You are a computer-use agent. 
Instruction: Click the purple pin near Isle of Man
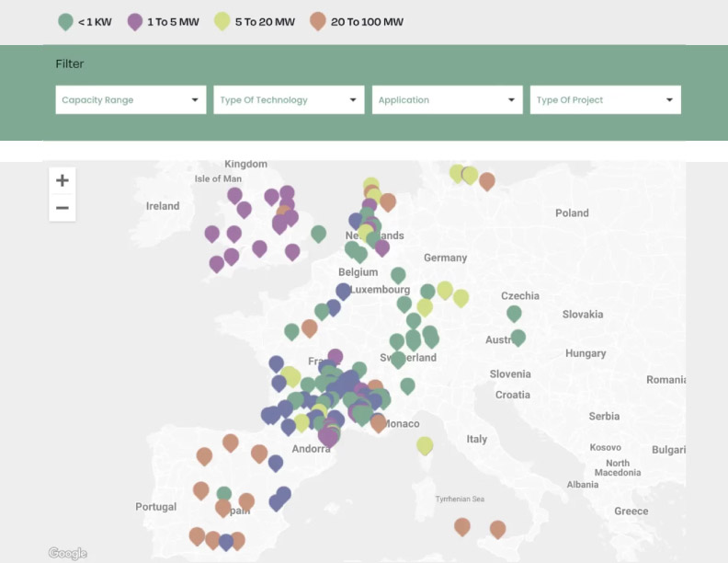(234, 195)
